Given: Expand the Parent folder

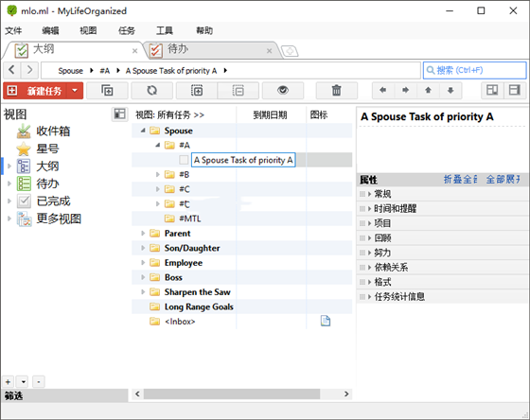Looking at the screenshot, I should (x=143, y=233).
